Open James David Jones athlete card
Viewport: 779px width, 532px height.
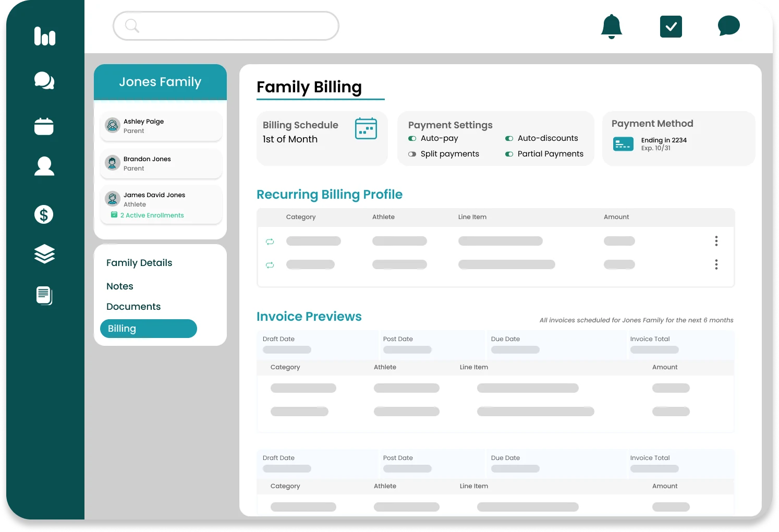[161, 204]
